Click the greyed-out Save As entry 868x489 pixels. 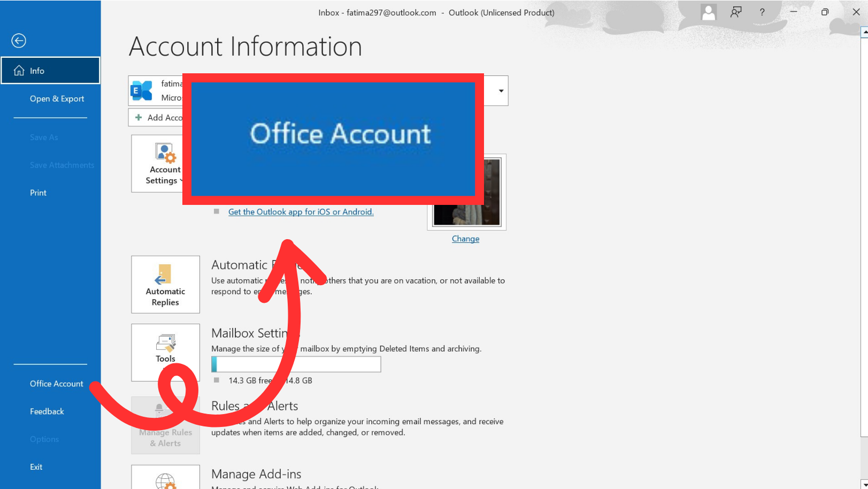click(x=44, y=137)
